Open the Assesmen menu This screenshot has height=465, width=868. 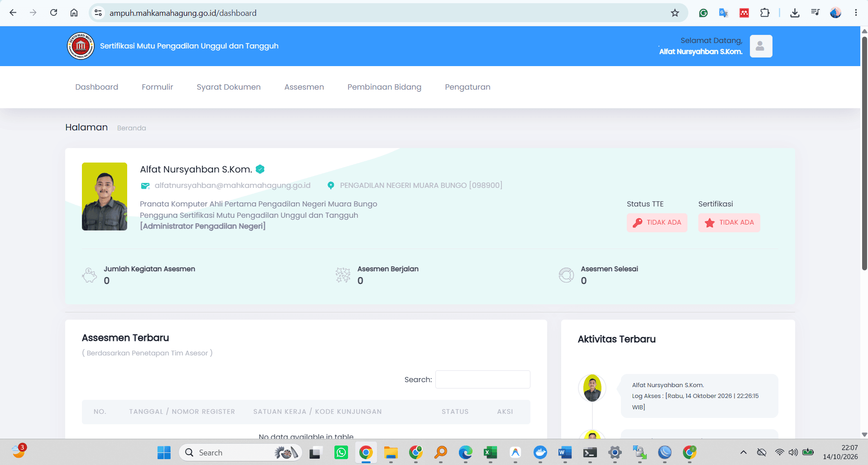pos(304,87)
